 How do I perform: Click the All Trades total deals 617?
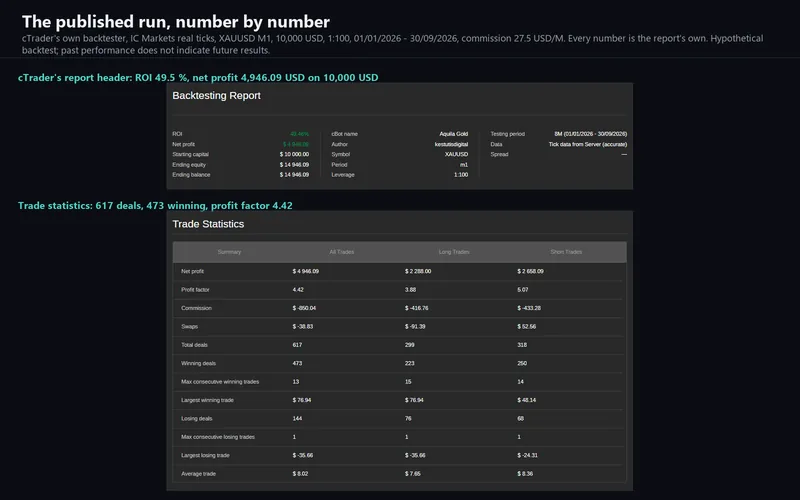pyautogui.click(x=297, y=345)
